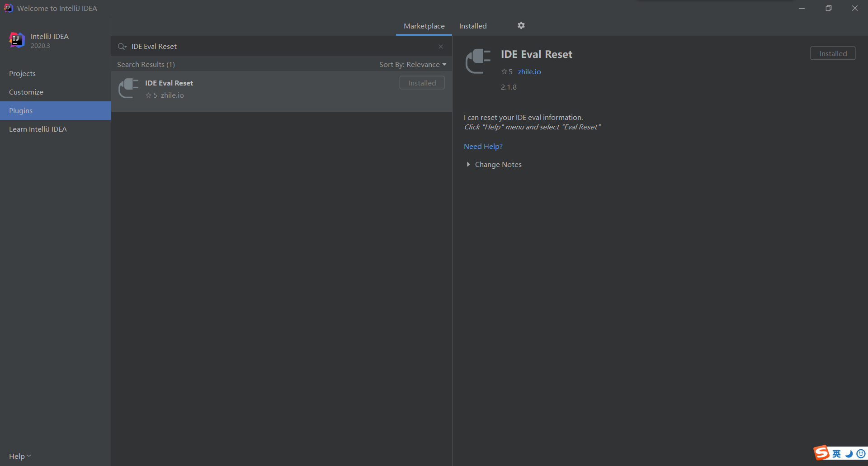Click the star rating in the details pane

tap(507, 71)
